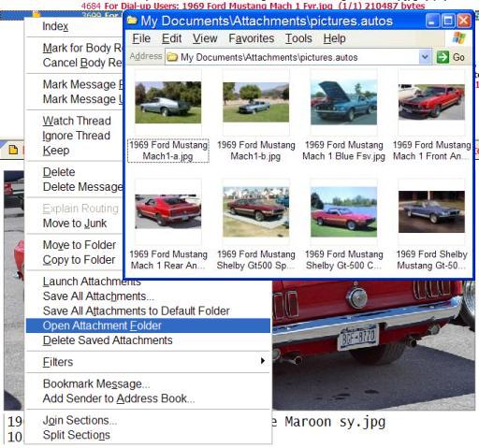Select thumbnail Mustang Shelby Gt500 Sp...
Viewport: 479px width, 448px height.
(x=255, y=211)
